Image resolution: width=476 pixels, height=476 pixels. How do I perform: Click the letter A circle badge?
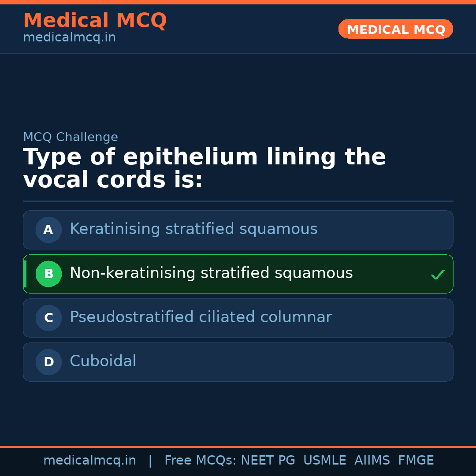coord(48,230)
